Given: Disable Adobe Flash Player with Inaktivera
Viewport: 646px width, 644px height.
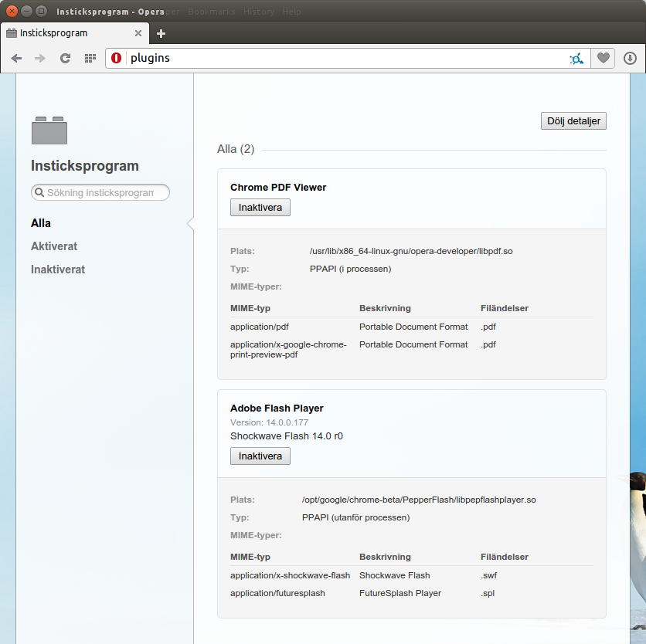Looking at the screenshot, I should [260, 456].
